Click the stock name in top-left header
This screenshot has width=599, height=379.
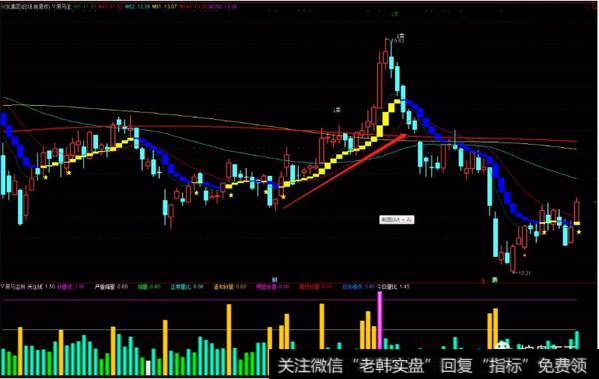pyautogui.click(x=26, y=7)
